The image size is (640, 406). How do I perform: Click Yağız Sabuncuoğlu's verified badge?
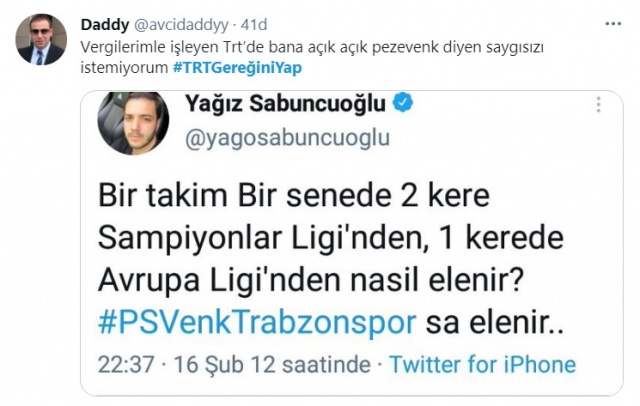click(403, 103)
